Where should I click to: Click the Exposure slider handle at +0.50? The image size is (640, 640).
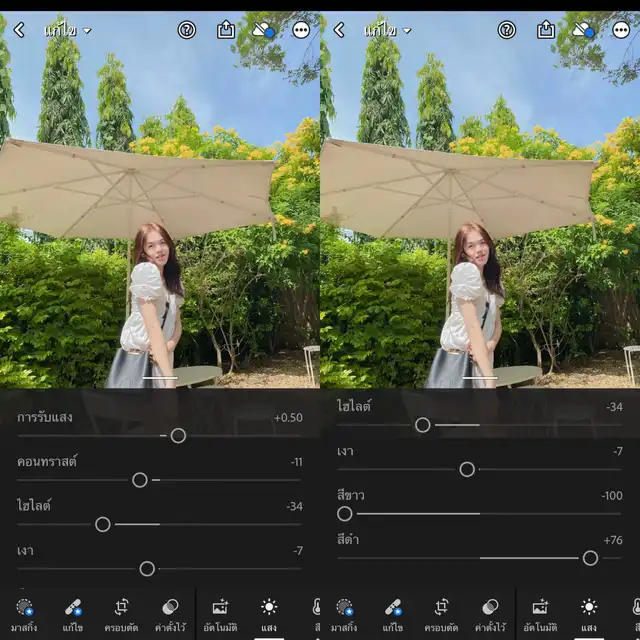tap(178, 435)
